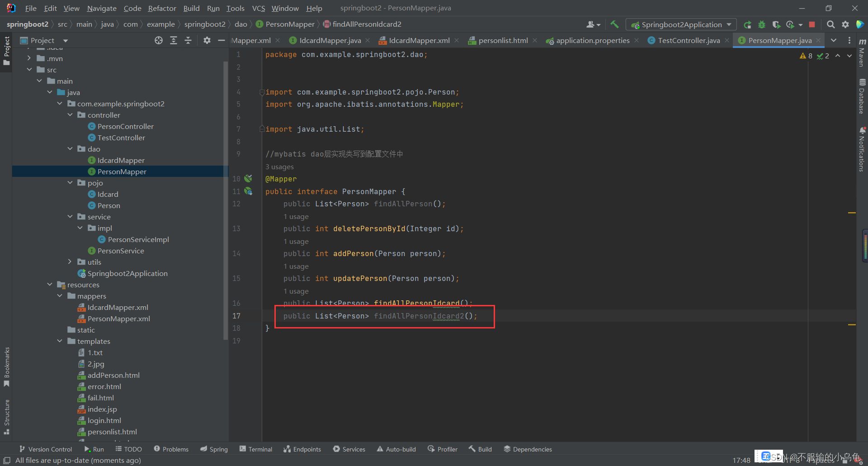Viewport: 868px width, 466px height.
Task: Open the Services tool window
Action: point(349,449)
